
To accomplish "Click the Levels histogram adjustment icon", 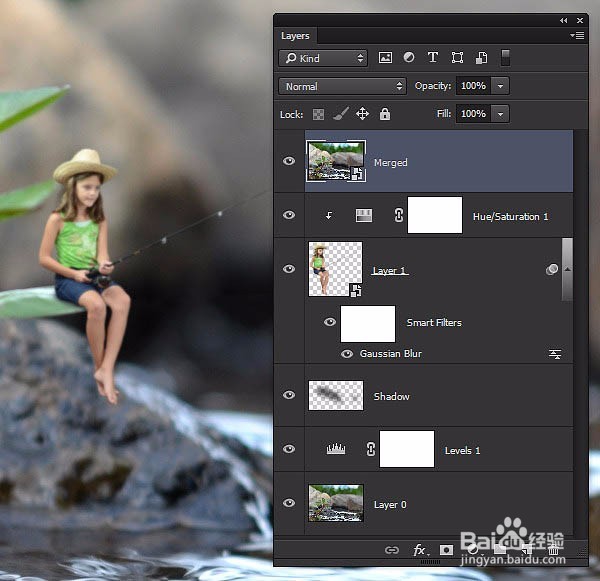I will pyautogui.click(x=336, y=449).
